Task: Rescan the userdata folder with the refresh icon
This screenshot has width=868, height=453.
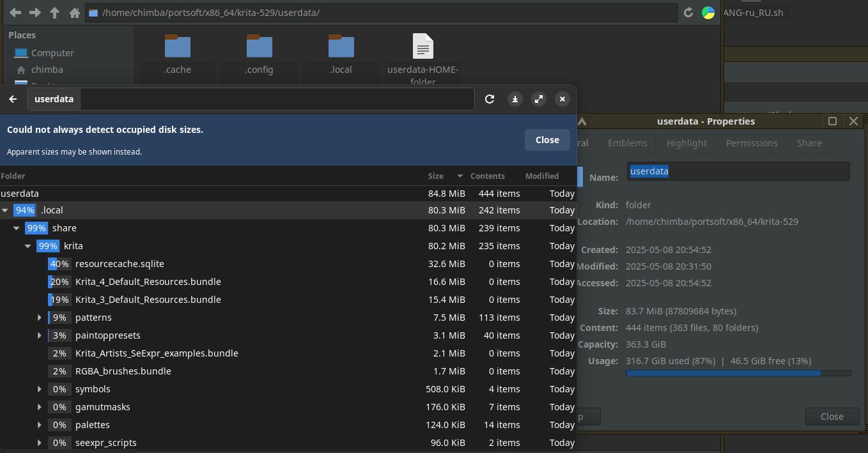Action: (490, 99)
